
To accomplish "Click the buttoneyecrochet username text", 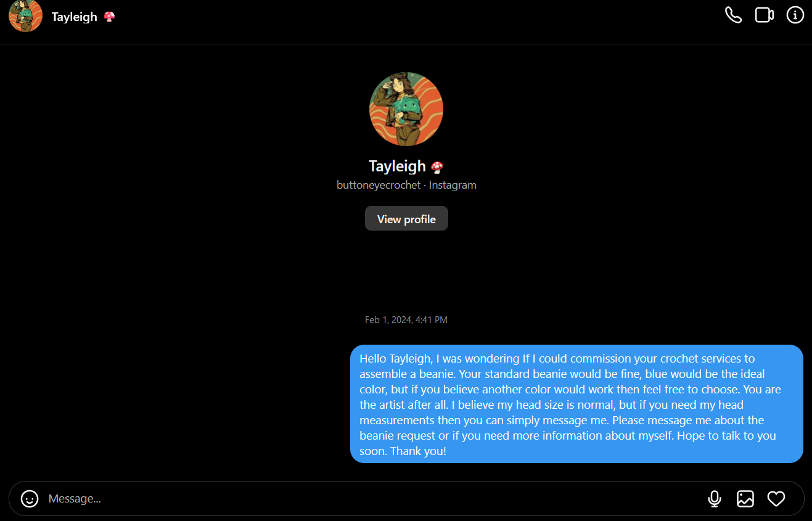I will (379, 185).
